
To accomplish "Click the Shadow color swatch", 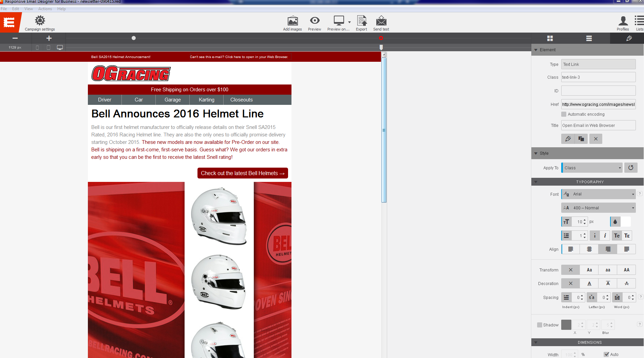I will (x=566, y=325).
